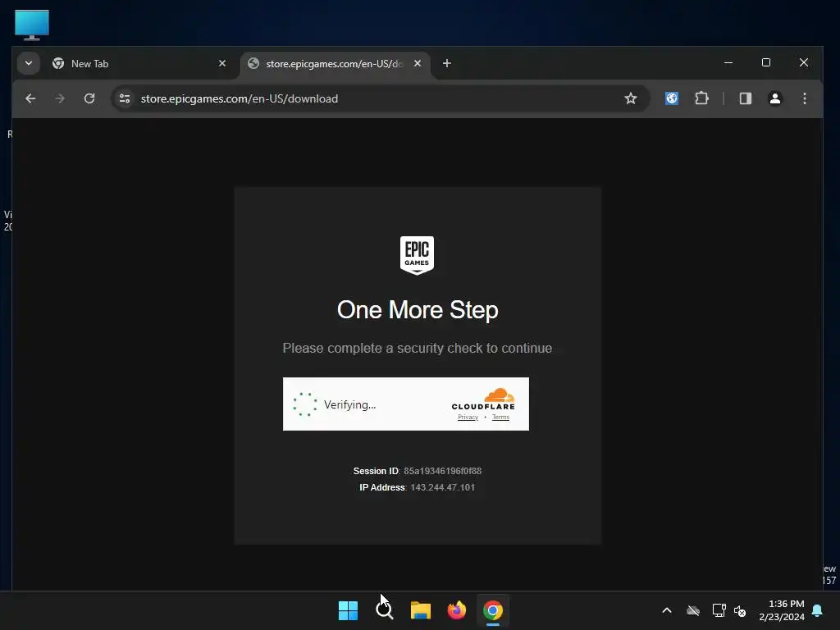Viewport: 840px width, 630px height.
Task: Click the One More Step heading
Action: [x=418, y=310]
